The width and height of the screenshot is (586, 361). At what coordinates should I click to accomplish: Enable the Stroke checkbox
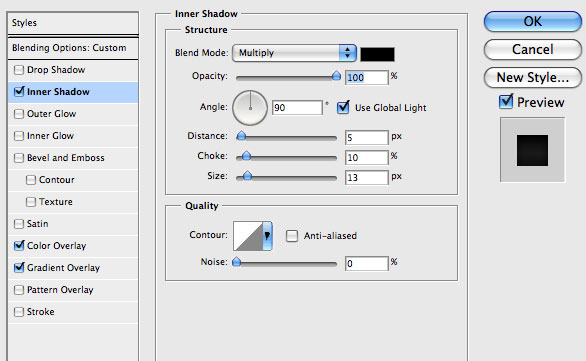(19, 312)
